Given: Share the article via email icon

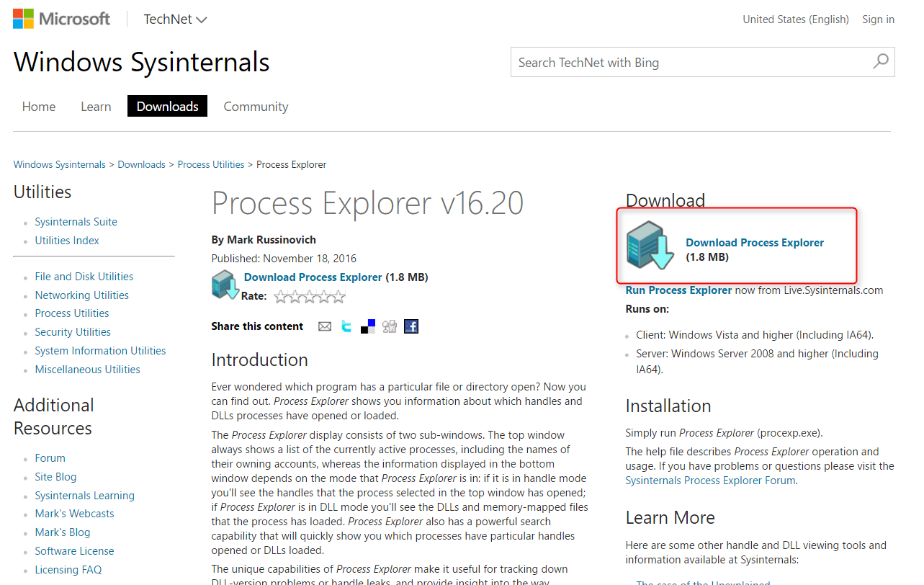Looking at the screenshot, I should tap(324, 326).
